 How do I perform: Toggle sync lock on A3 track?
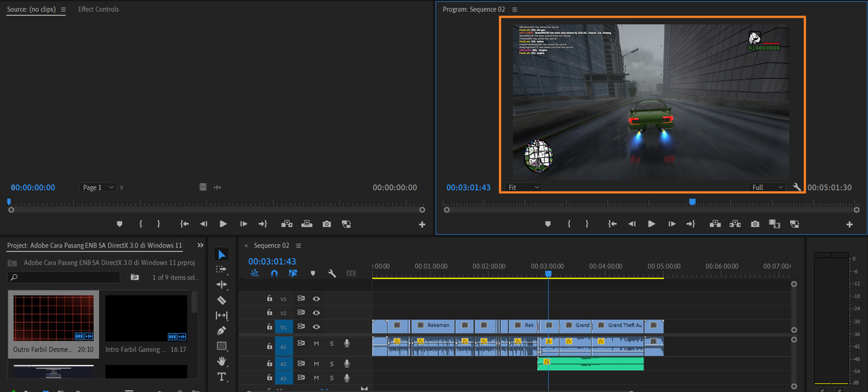301,378
